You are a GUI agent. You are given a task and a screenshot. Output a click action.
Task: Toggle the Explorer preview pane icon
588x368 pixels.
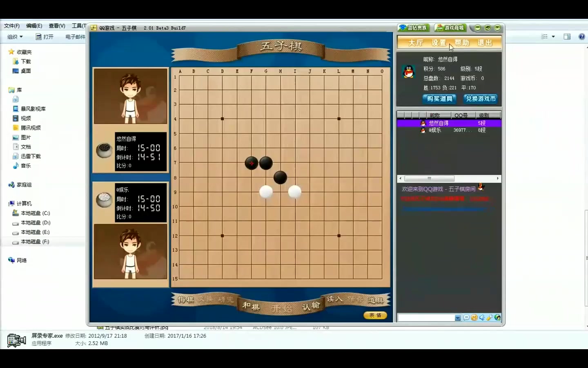click(x=567, y=37)
